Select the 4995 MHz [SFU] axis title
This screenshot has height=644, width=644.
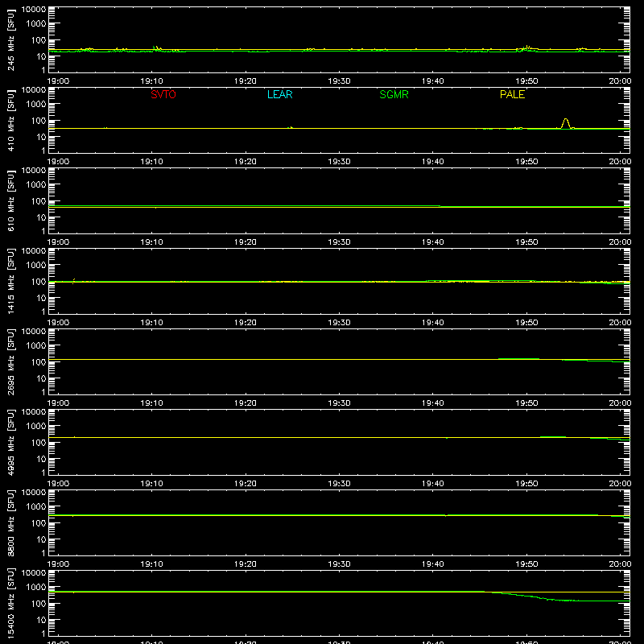(x=10, y=442)
